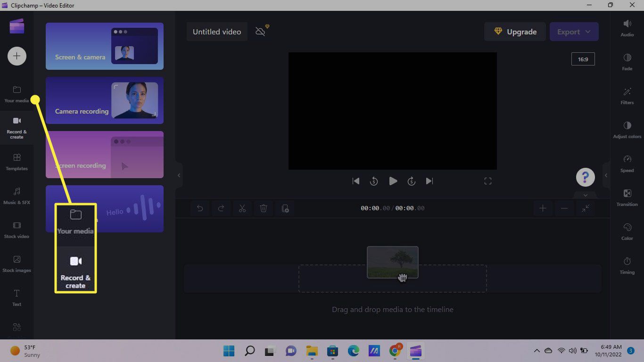Open Windows Start menu on taskbar
The image size is (644, 362).
(x=229, y=351)
